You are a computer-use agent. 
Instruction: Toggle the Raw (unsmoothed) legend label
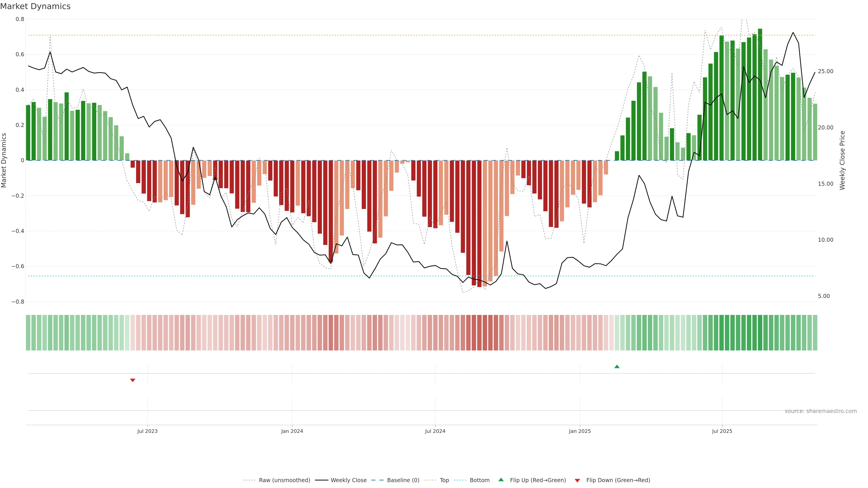(x=284, y=480)
